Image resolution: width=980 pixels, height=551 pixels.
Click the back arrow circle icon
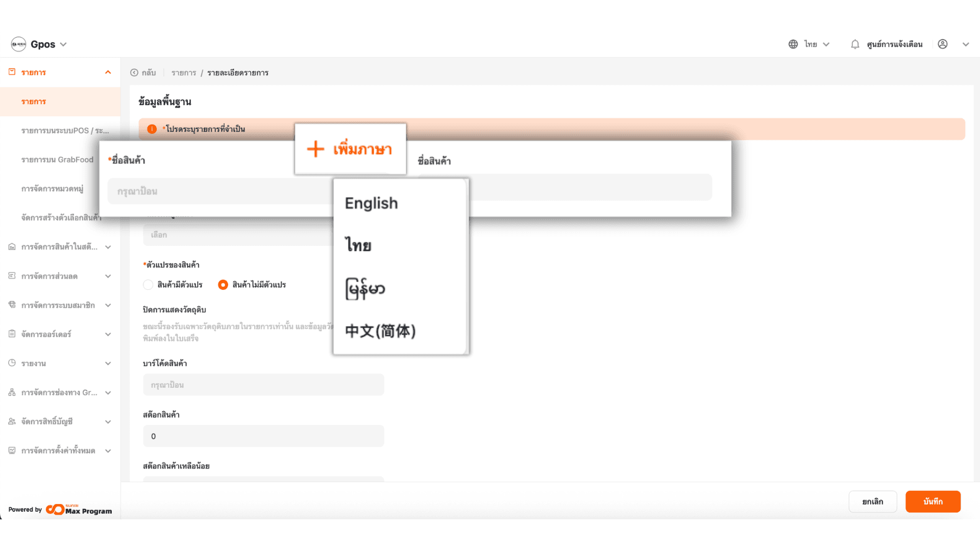(134, 72)
